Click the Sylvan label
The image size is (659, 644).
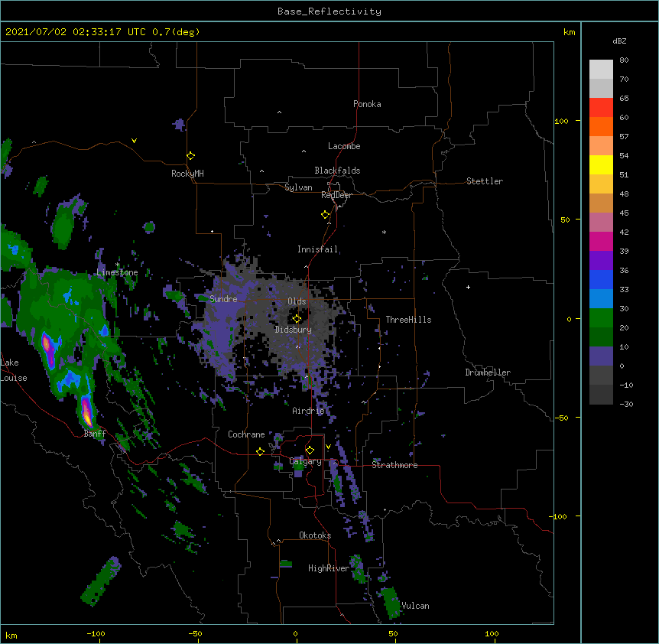click(x=298, y=187)
